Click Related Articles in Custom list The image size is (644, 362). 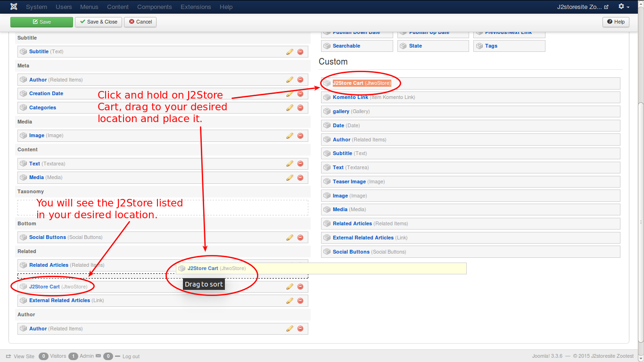pos(471,224)
